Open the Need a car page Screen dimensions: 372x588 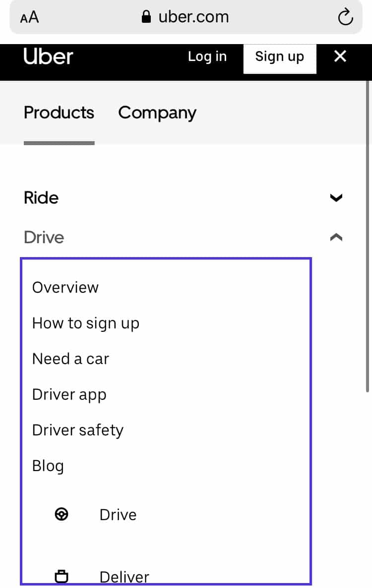(x=70, y=359)
